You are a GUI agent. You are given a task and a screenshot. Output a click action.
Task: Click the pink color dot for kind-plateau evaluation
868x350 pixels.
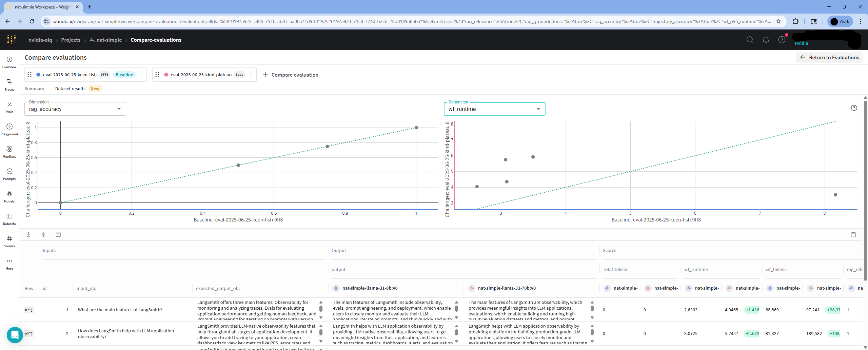[x=166, y=75]
